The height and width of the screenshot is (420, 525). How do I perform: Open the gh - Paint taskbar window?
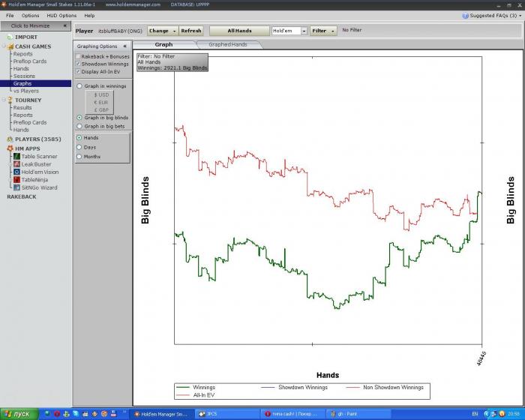[357, 414]
